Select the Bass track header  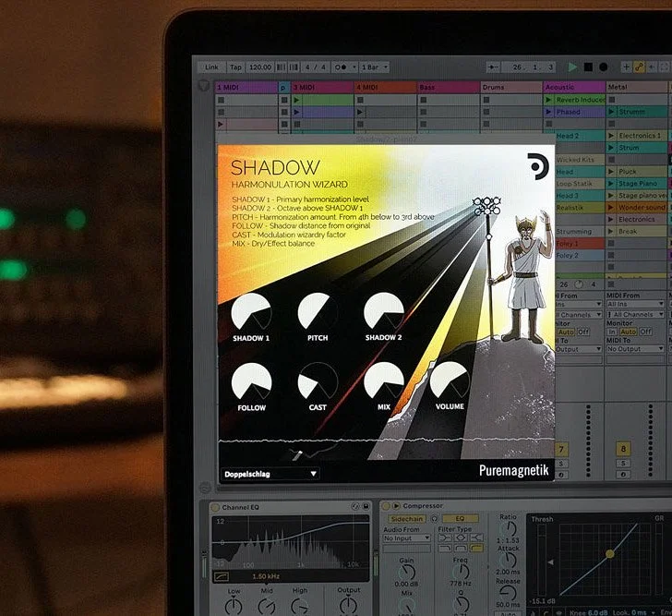(x=449, y=88)
